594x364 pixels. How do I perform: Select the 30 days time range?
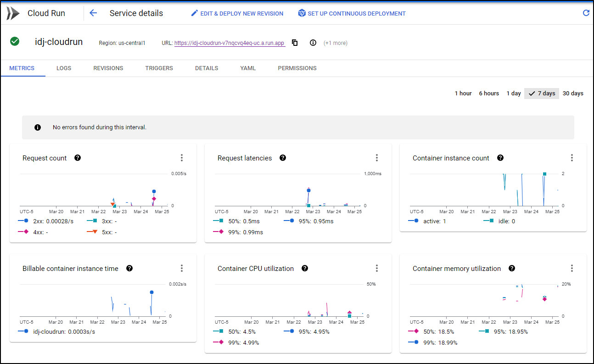pos(573,94)
